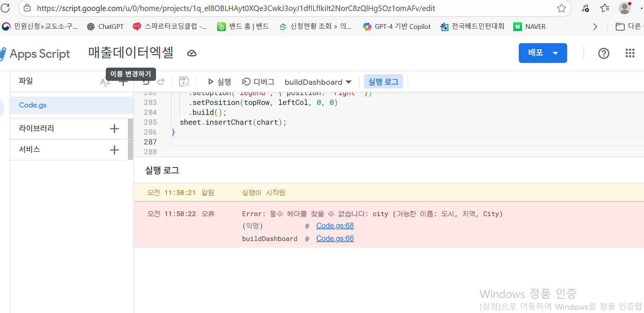
Task: Place cursor on empty line 287
Action: coord(407,142)
